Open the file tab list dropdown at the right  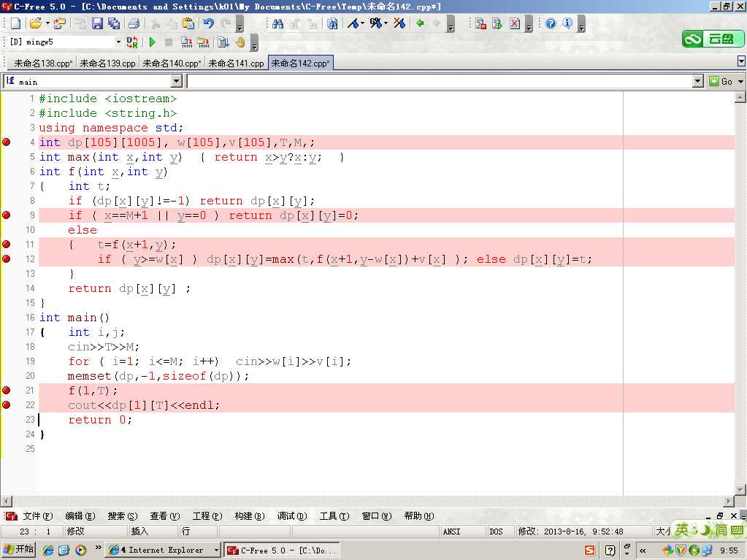(741, 61)
